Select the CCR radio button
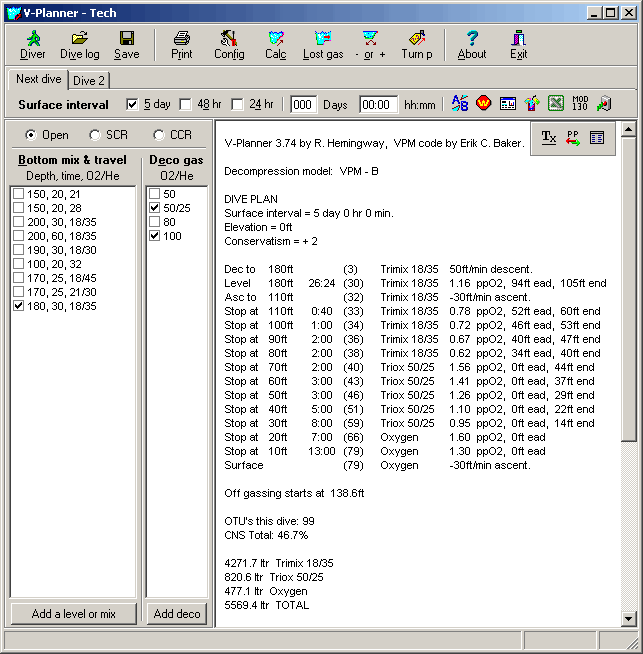 159,135
